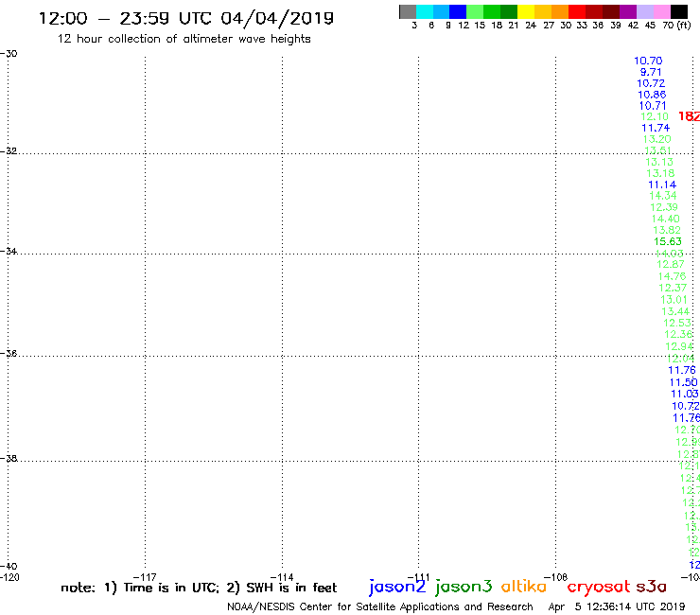Viewport: 700px width, 615px height.
Task: Click the wave height value 14.34
Action: pyautogui.click(x=663, y=196)
